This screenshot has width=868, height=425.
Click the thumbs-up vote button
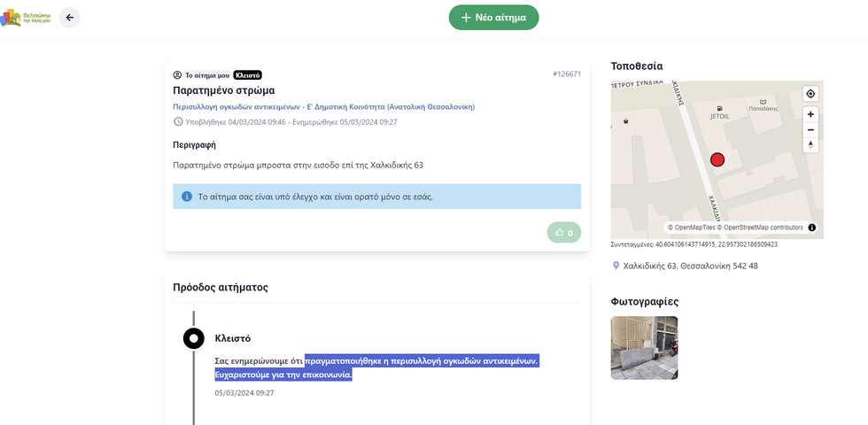click(564, 232)
